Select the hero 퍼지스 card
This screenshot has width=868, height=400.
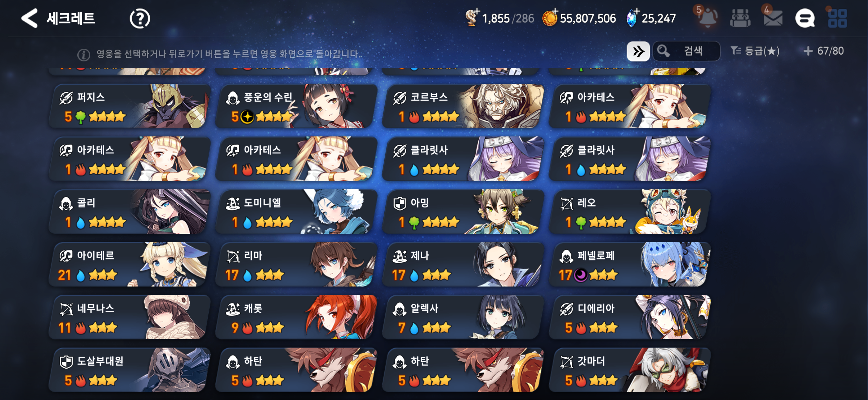pyautogui.click(x=130, y=106)
